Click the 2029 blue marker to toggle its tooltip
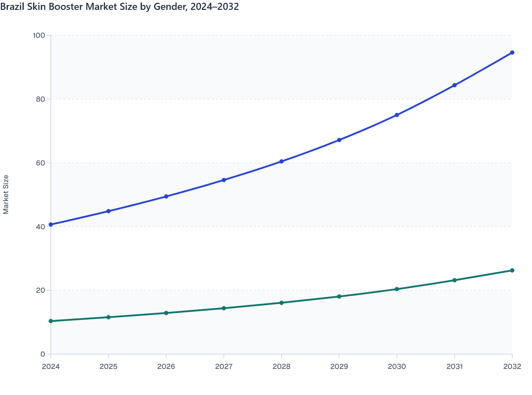 click(x=339, y=139)
